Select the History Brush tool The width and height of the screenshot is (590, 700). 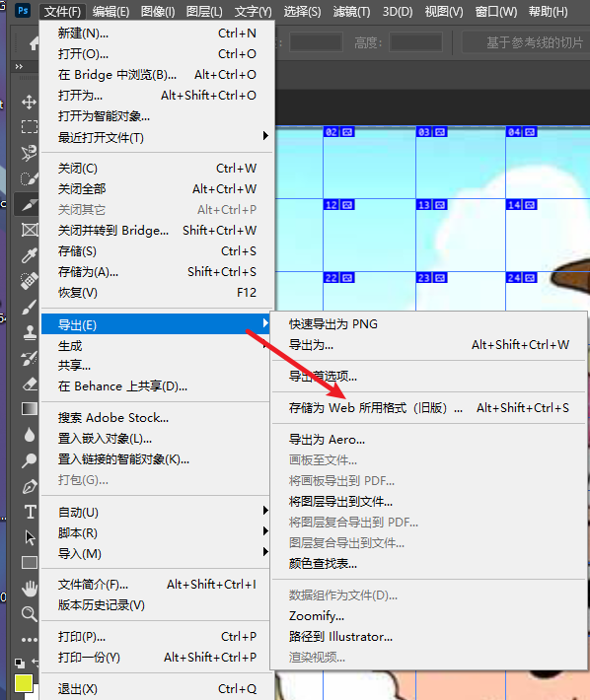(29, 358)
